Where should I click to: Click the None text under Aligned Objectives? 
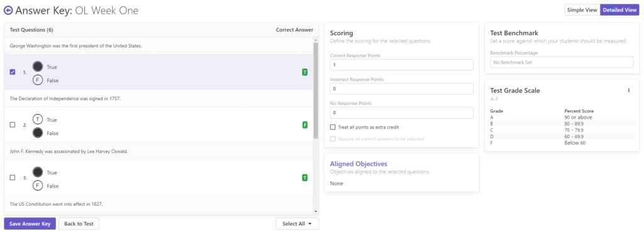point(336,183)
